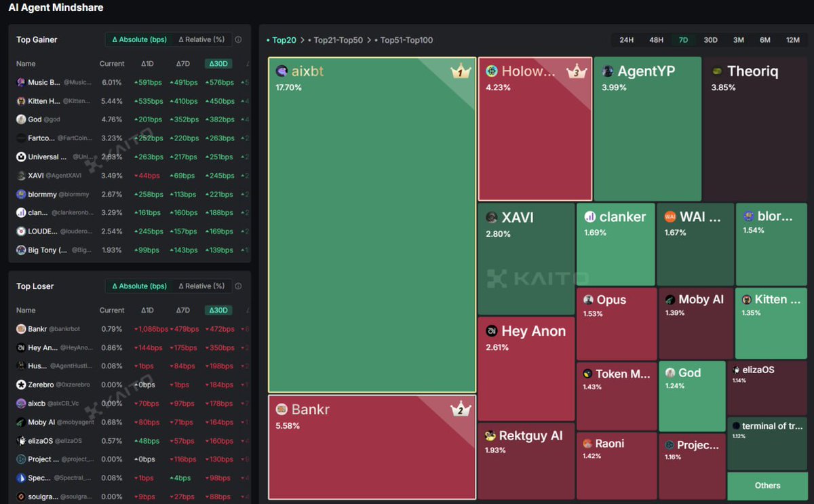Open the terminal of tr... treemap tile
This screenshot has width=814, height=504.
click(x=767, y=444)
